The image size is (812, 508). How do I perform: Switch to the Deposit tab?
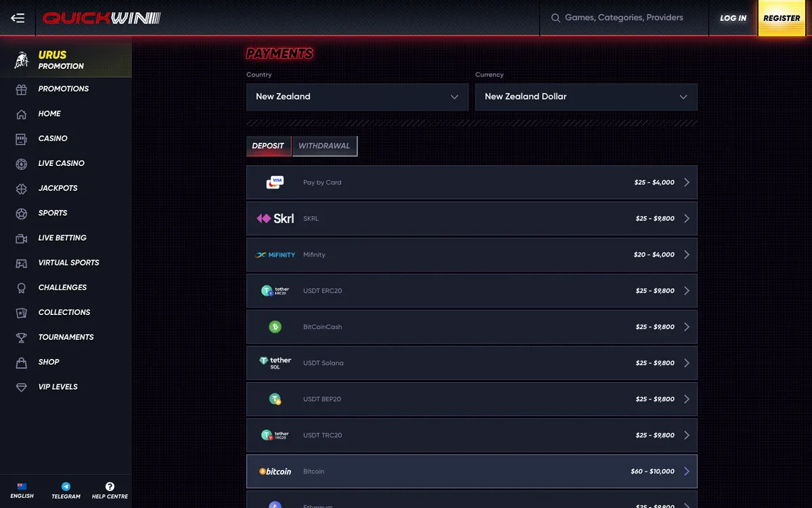click(x=269, y=146)
